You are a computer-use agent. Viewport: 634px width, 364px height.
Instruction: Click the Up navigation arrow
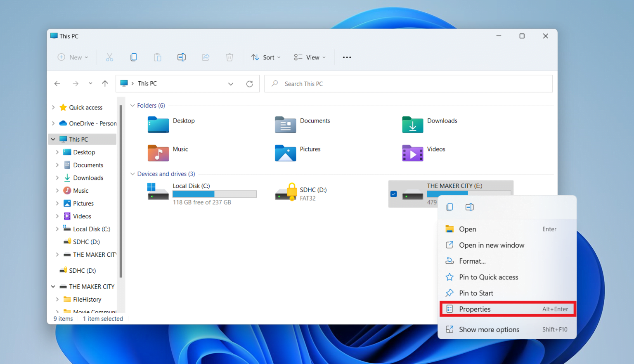point(105,83)
